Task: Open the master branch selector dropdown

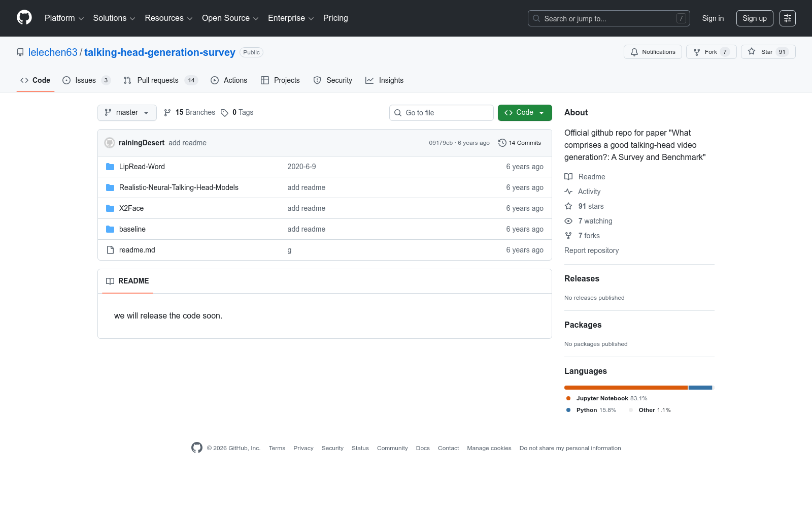Action: point(127,113)
